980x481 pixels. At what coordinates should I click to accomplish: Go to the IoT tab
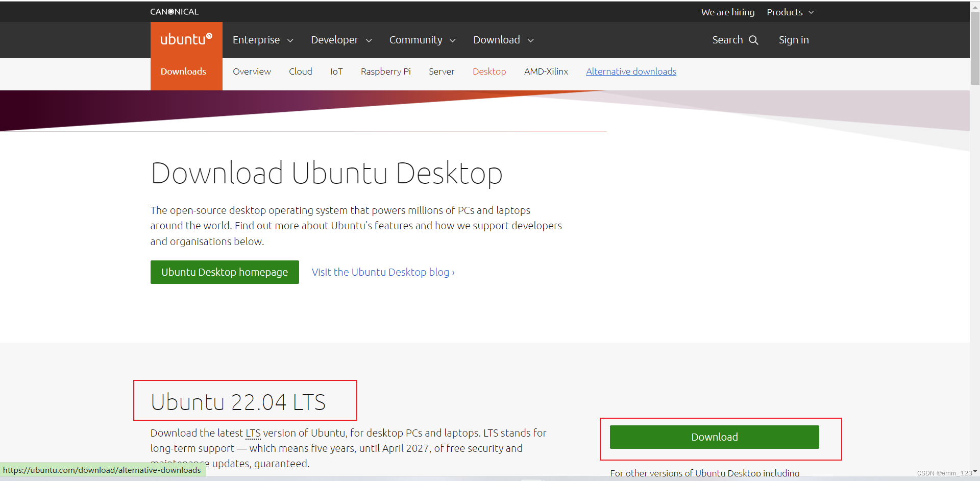[336, 71]
